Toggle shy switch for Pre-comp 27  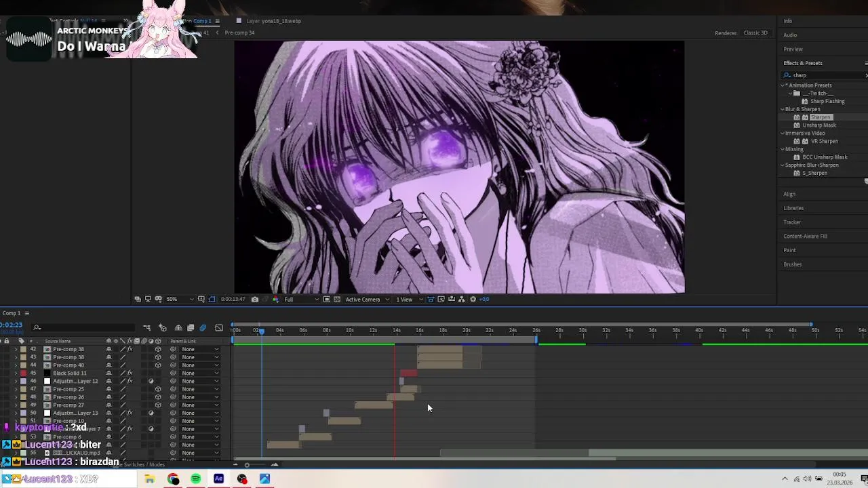tap(108, 405)
